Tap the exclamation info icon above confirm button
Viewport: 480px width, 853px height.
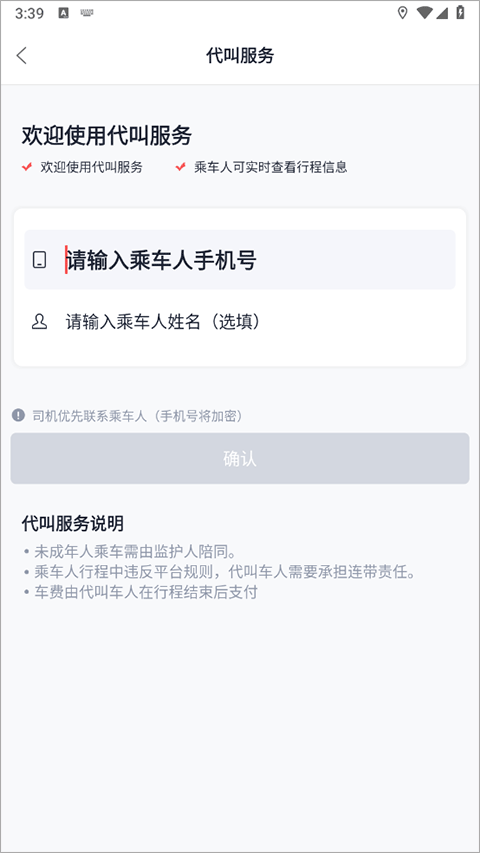[19, 416]
